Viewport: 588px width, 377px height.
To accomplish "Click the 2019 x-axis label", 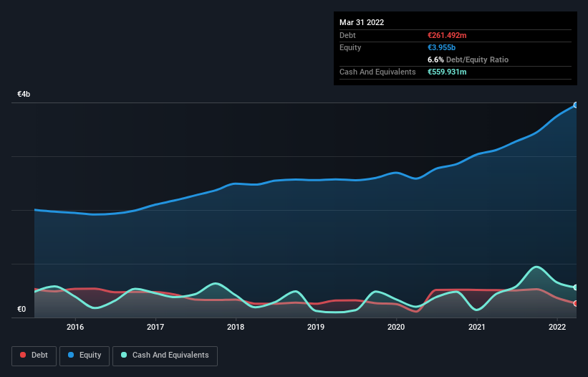I will 316,327.
